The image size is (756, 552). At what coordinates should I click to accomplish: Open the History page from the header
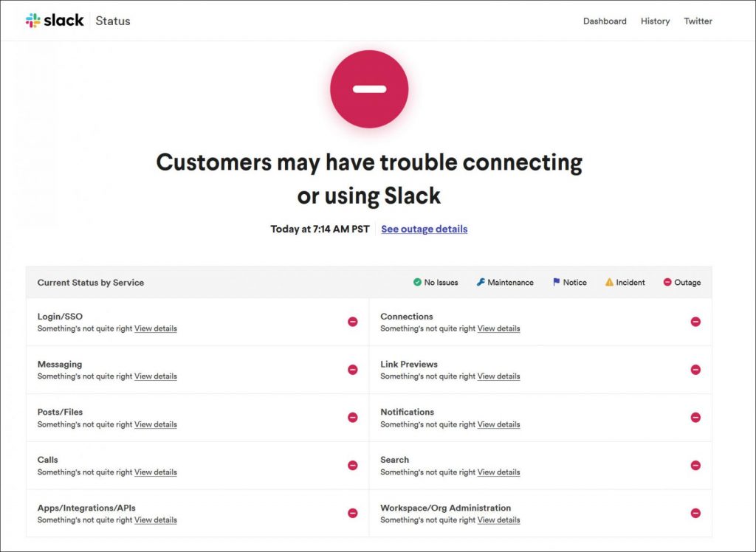[x=655, y=21]
